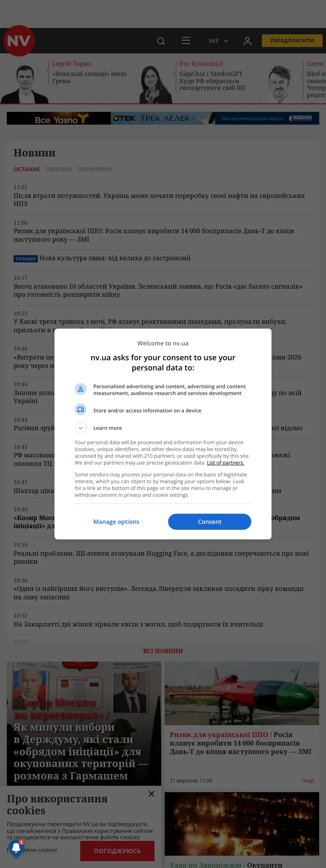Open the user profile icon
The width and height of the screenshot is (326, 868).
247,41
